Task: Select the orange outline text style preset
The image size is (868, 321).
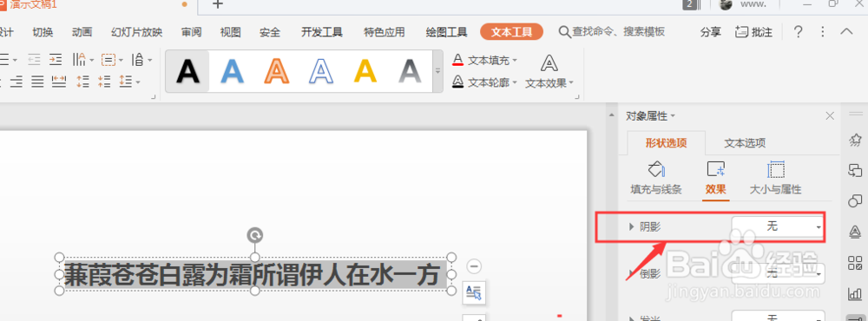Action: pyautogui.click(x=277, y=71)
